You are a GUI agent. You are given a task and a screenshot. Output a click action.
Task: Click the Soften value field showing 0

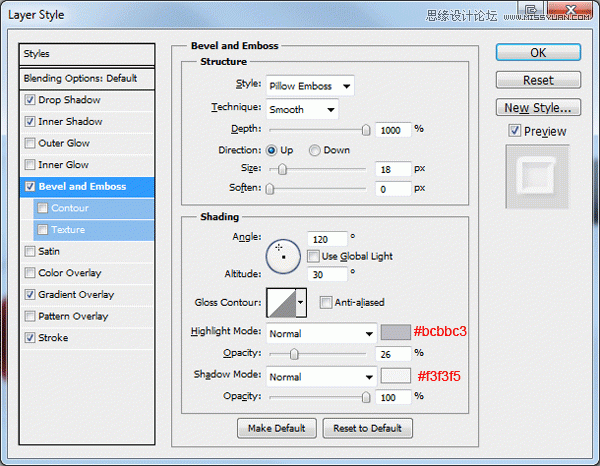393,189
